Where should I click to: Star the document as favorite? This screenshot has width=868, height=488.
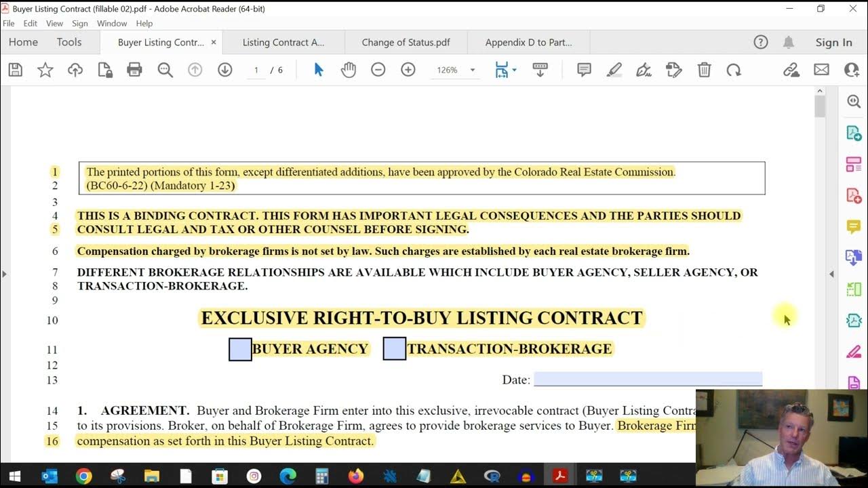45,70
